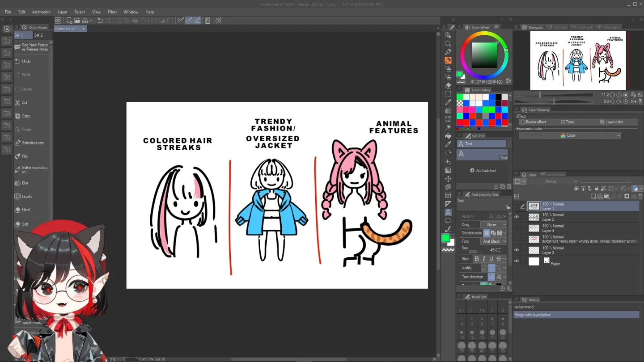Image resolution: width=644 pixels, height=362 pixels.
Task: Click the New canvas icon in command bar
Action: pyautogui.click(x=69, y=21)
